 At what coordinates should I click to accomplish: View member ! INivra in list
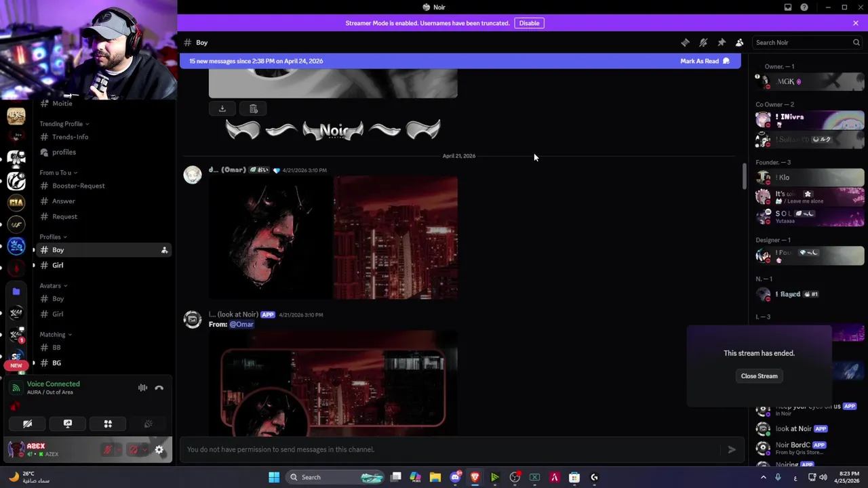810,120
